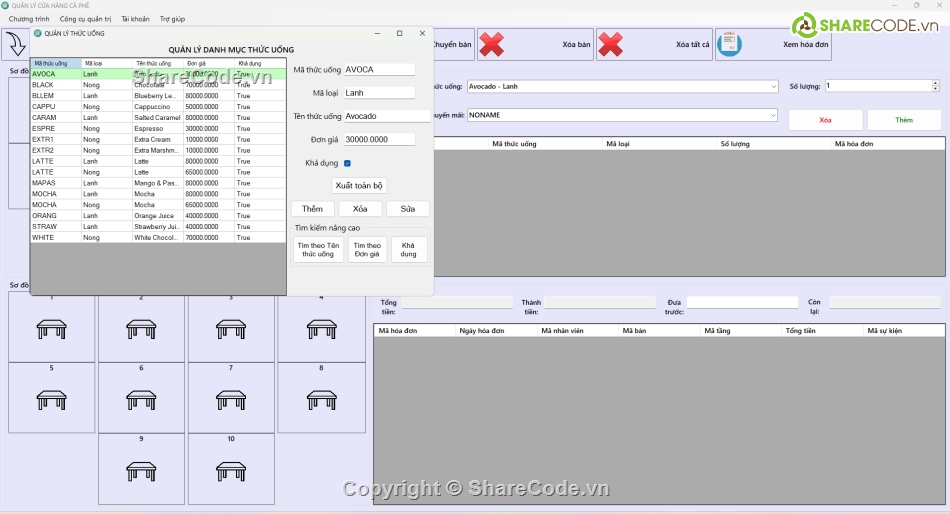The image size is (950, 514).
Task: Click the arrow icon at top-left toolbar
Action: (x=15, y=44)
